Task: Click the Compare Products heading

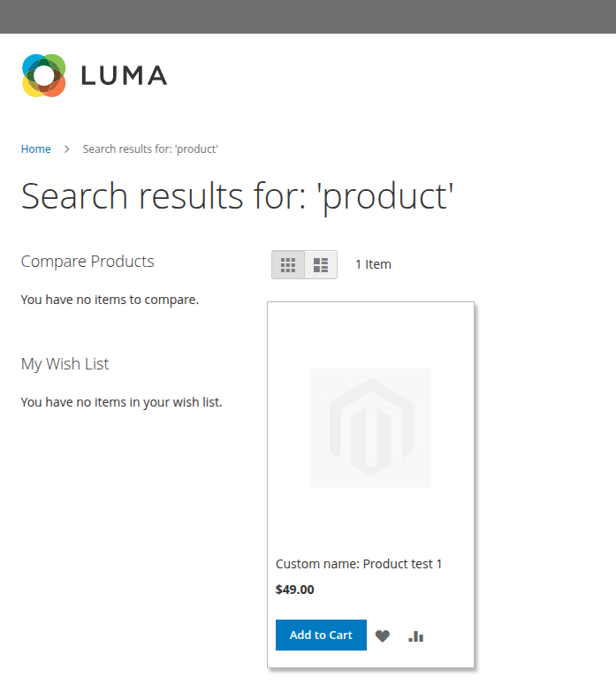Action: [87, 262]
